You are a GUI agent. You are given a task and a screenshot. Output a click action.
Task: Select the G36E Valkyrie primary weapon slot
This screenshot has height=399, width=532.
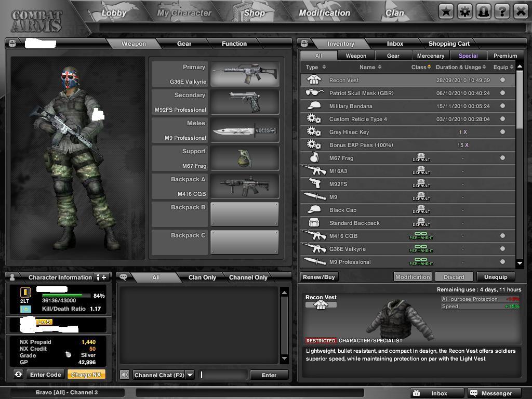click(245, 74)
